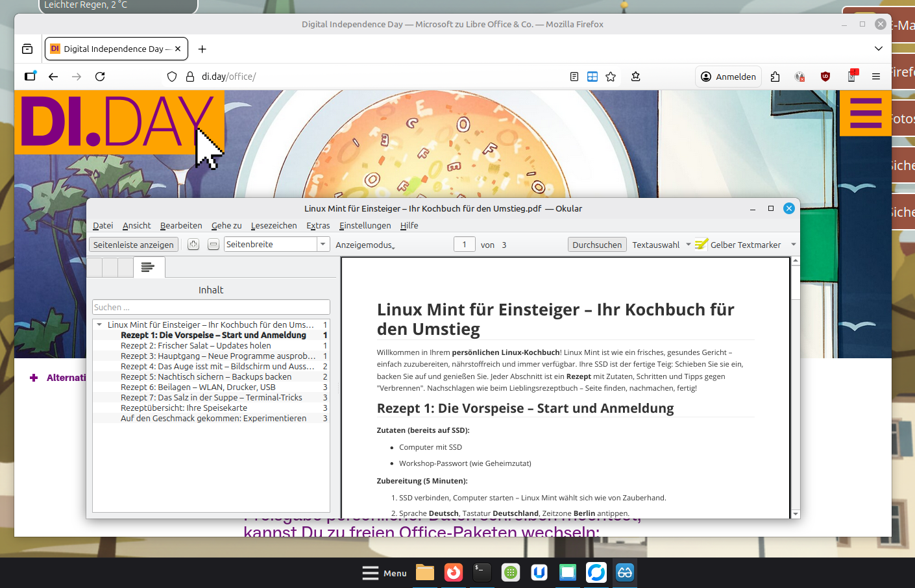Collapse the Linux Mint für Einsteiger tree node

point(99,325)
